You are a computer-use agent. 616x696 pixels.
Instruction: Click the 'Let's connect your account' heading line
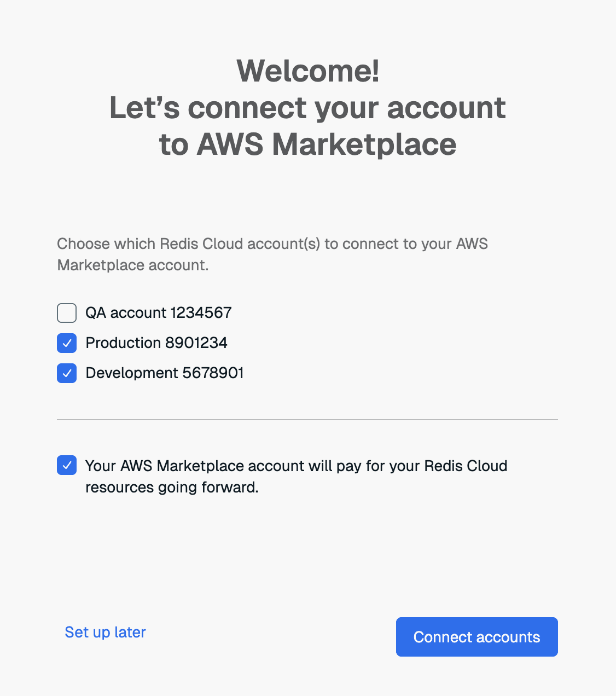(x=307, y=108)
